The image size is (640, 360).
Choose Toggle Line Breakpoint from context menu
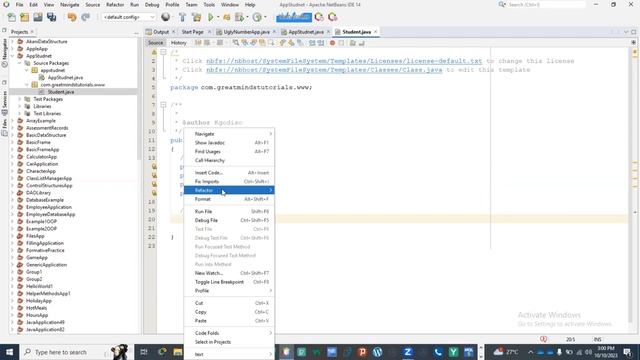pyautogui.click(x=229, y=282)
